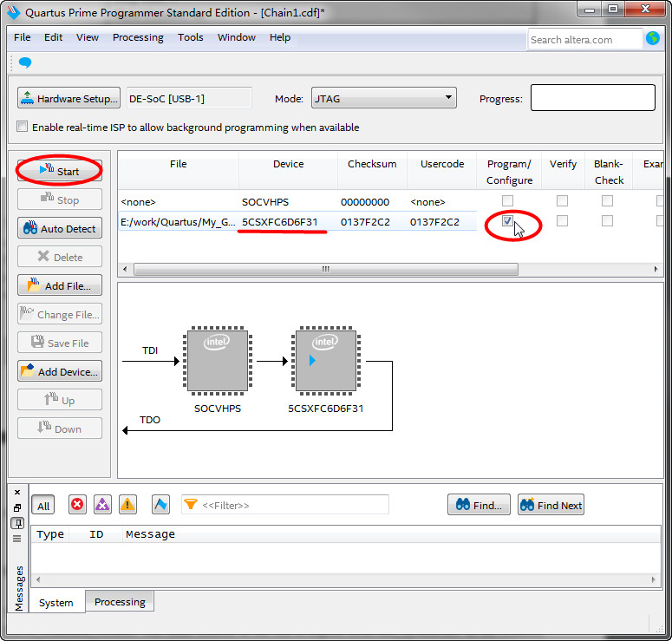
Task: Click the Delete button
Action: click(x=60, y=257)
